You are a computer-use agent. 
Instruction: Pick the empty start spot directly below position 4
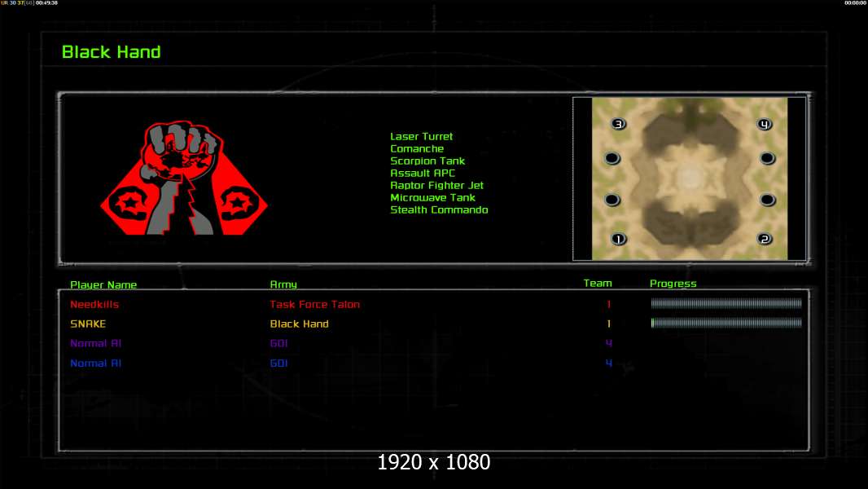point(767,158)
